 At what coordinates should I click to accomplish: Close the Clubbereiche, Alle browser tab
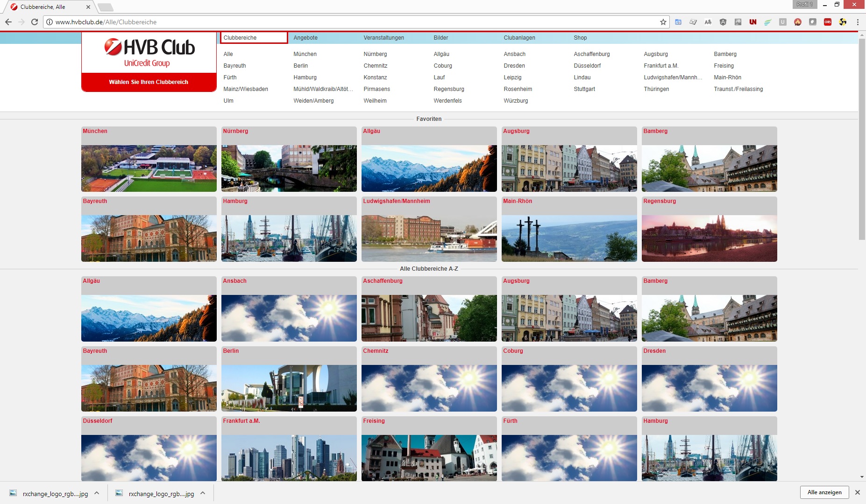pyautogui.click(x=88, y=7)
